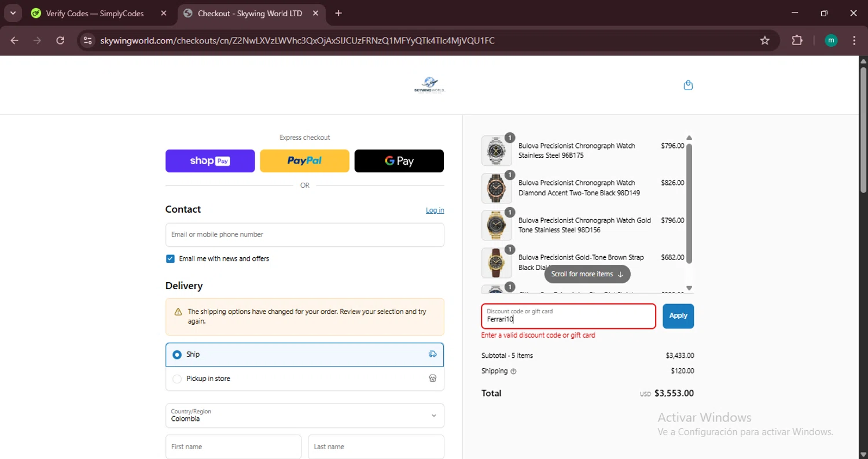Click the total amount $3,553.00
868x459 pixels.
674,393
